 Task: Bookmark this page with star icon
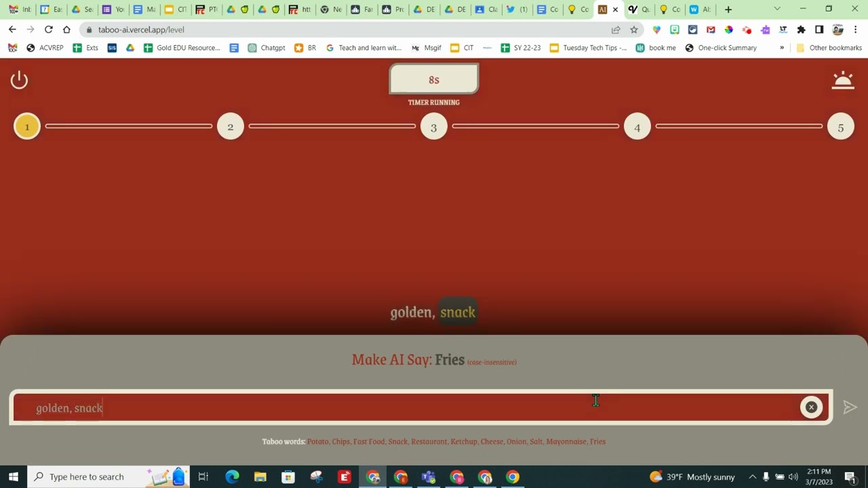click(x=634, y=30)
